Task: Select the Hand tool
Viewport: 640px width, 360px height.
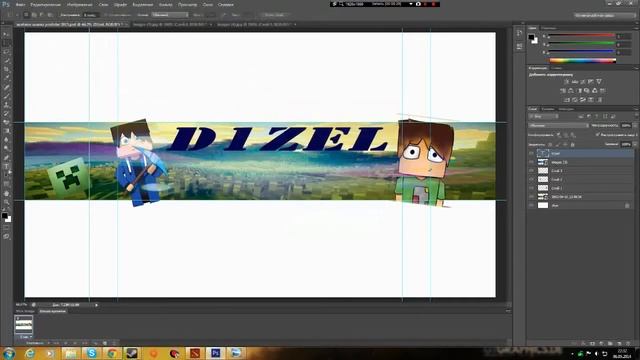Action: pos(6,193)
